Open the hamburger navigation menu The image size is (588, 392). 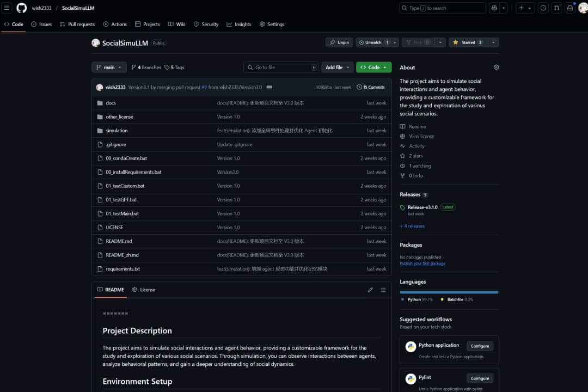pyautogui.click(x=7, y=8)
